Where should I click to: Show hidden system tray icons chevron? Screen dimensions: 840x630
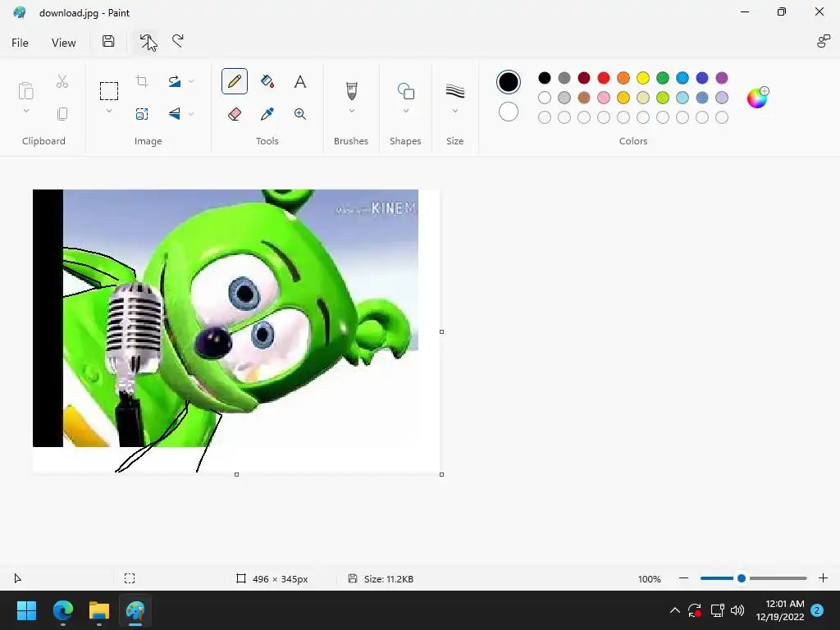675,610
